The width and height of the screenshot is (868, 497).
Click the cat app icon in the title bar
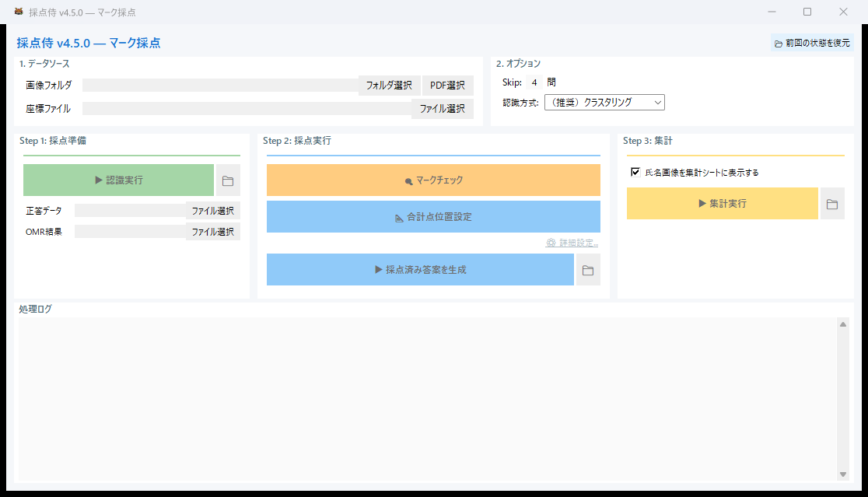(x=18, y=11)
